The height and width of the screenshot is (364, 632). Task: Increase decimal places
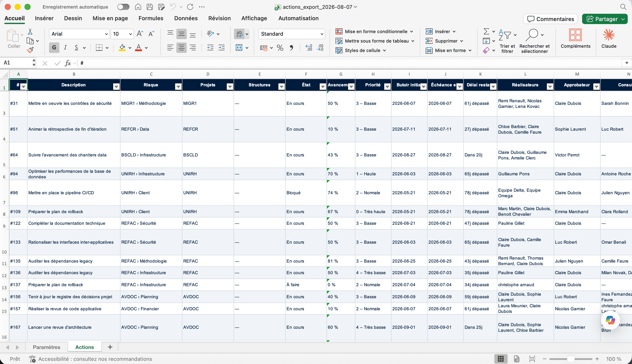pos(309,47)
